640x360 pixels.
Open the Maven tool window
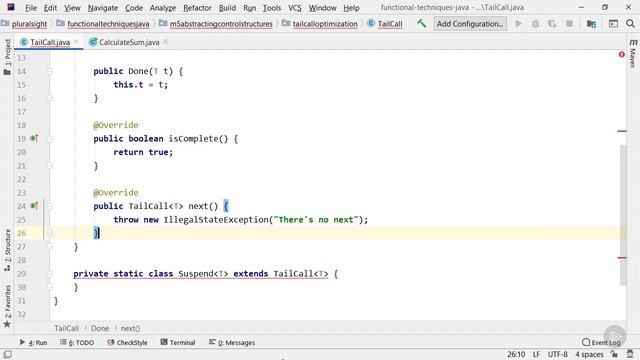point(633,53)
